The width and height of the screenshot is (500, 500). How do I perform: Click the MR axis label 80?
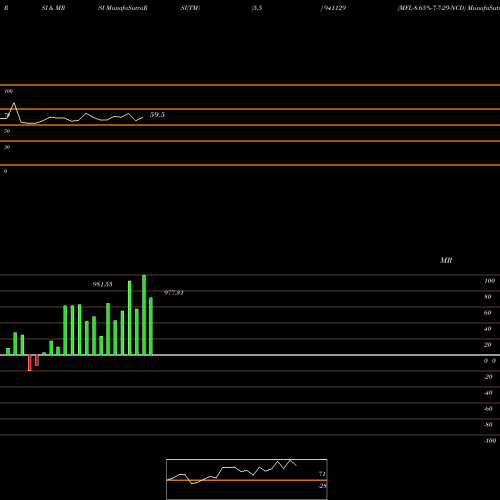click(488, 297)
